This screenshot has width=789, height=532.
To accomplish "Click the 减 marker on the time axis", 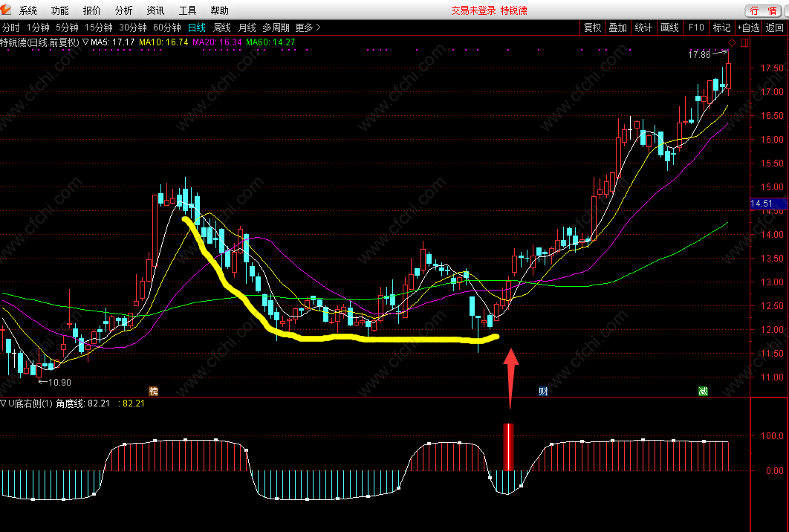I will (x=703, y=391).
